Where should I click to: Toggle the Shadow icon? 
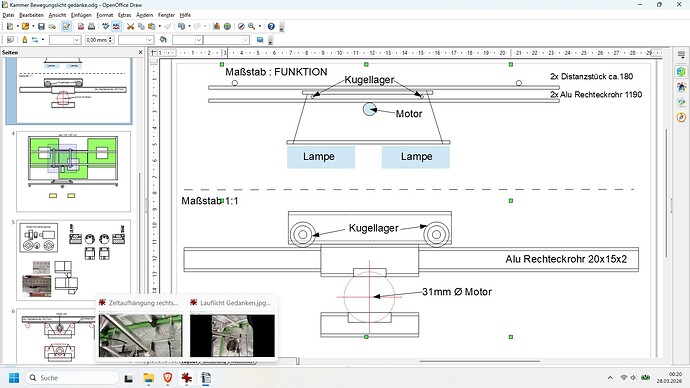260,40
